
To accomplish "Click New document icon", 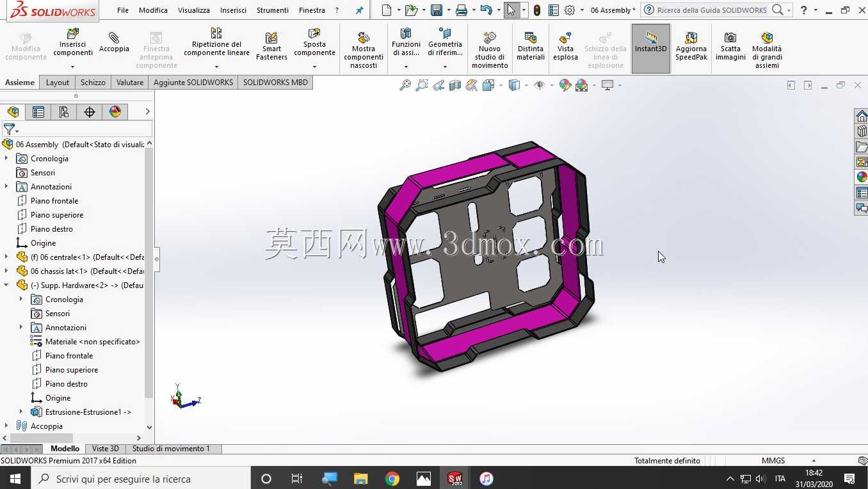I will (386, 10).
